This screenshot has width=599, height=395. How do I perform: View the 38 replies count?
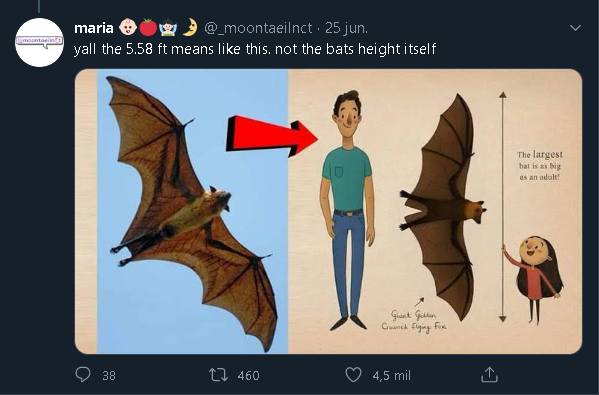[109, 376]
